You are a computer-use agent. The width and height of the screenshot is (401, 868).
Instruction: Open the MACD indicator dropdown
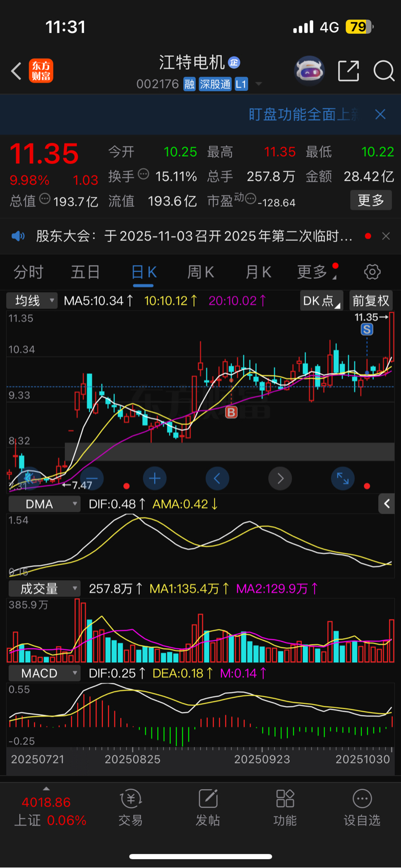44,673
